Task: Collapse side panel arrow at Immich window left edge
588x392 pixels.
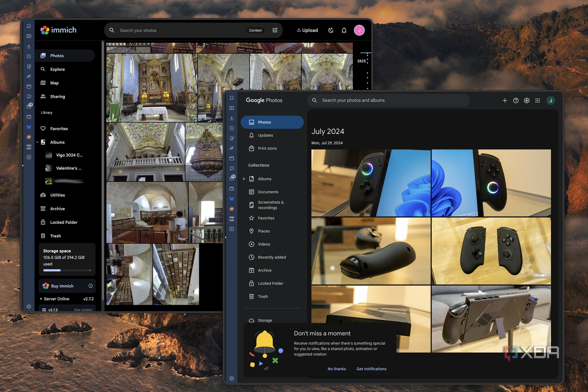Action: pos(22,165)
